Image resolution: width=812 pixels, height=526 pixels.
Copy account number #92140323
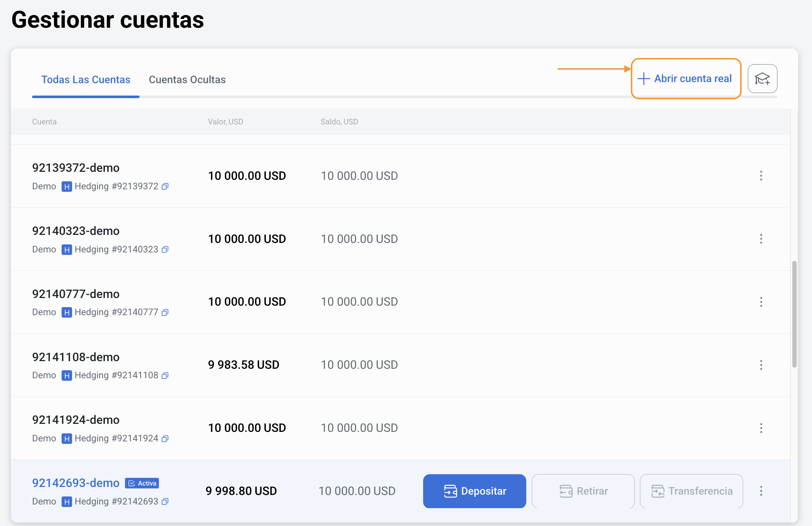tap(165, 250)
